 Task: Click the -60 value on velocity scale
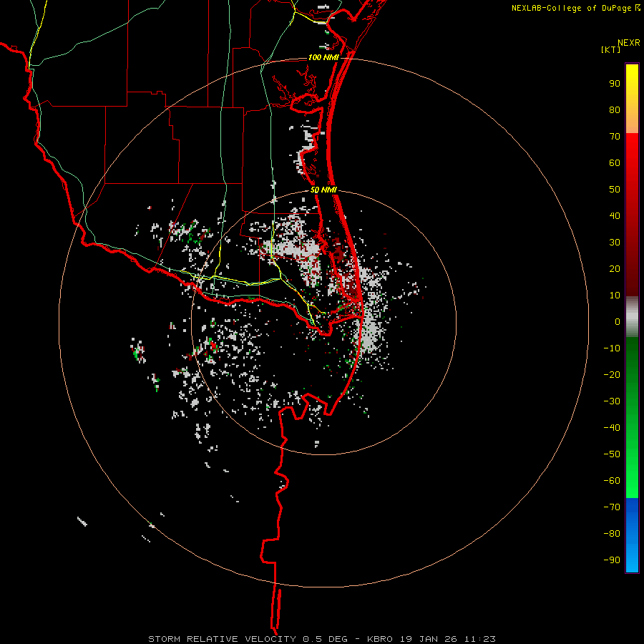tap(612, 481)
